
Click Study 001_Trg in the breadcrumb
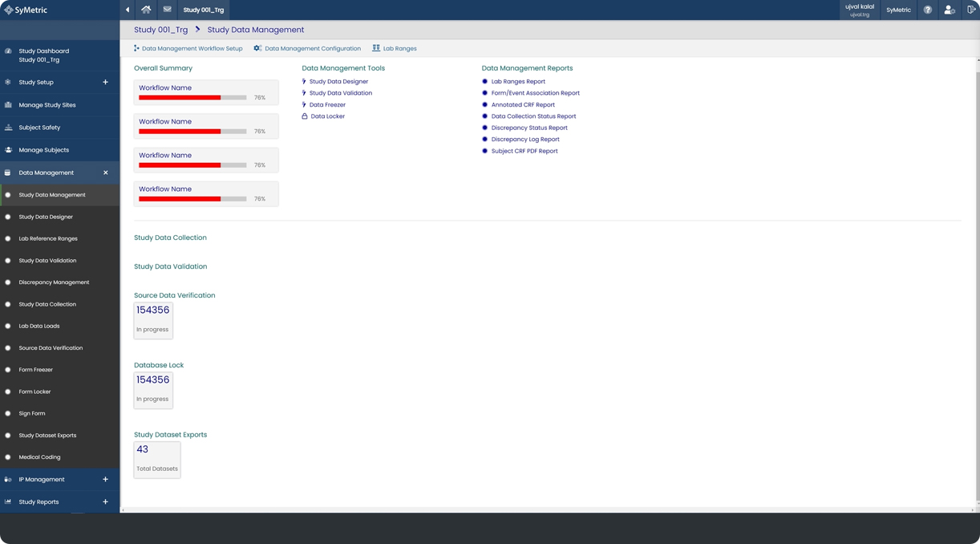coord(160,30)
